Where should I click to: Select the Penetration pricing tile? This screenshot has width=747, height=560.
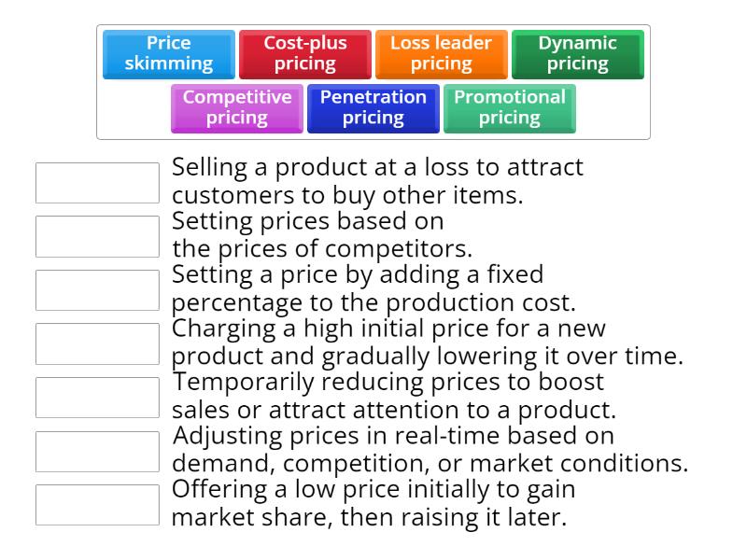click(373, 107)
